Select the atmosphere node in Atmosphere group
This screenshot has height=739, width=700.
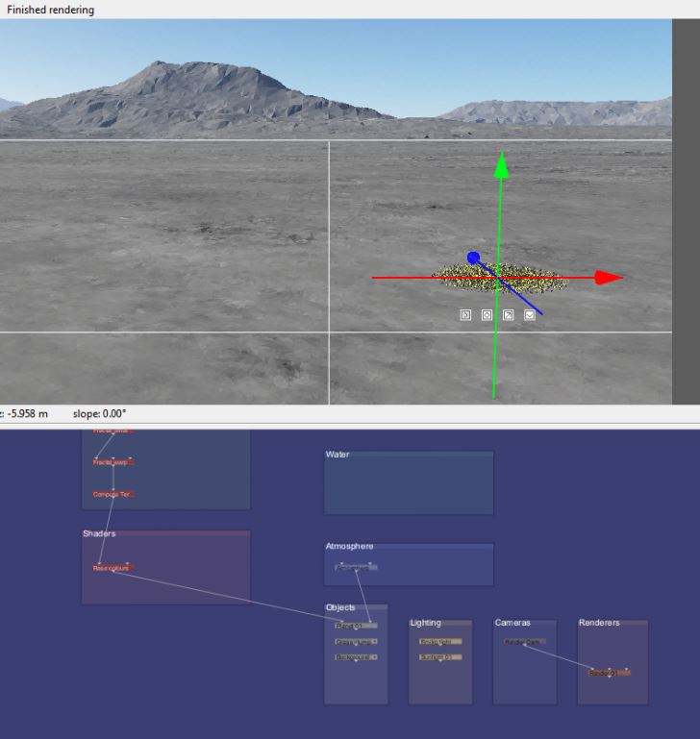coord(356,567)
